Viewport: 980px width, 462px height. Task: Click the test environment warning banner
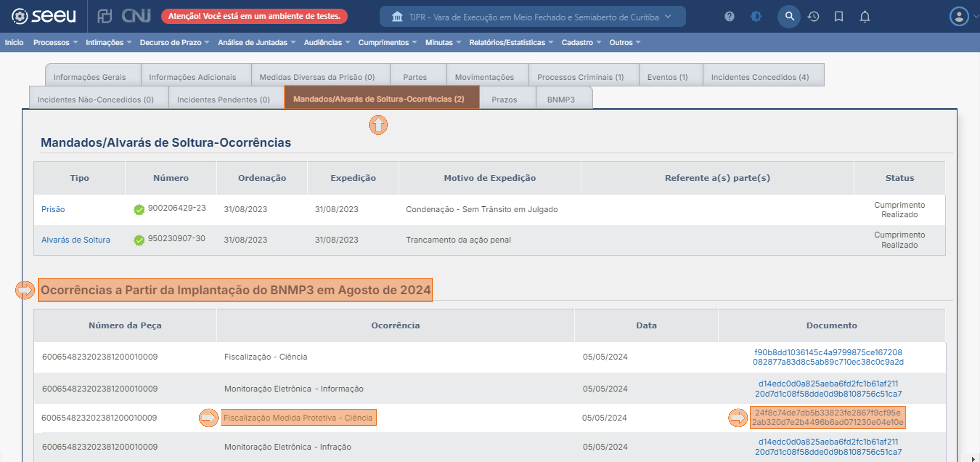coord(254,16)
